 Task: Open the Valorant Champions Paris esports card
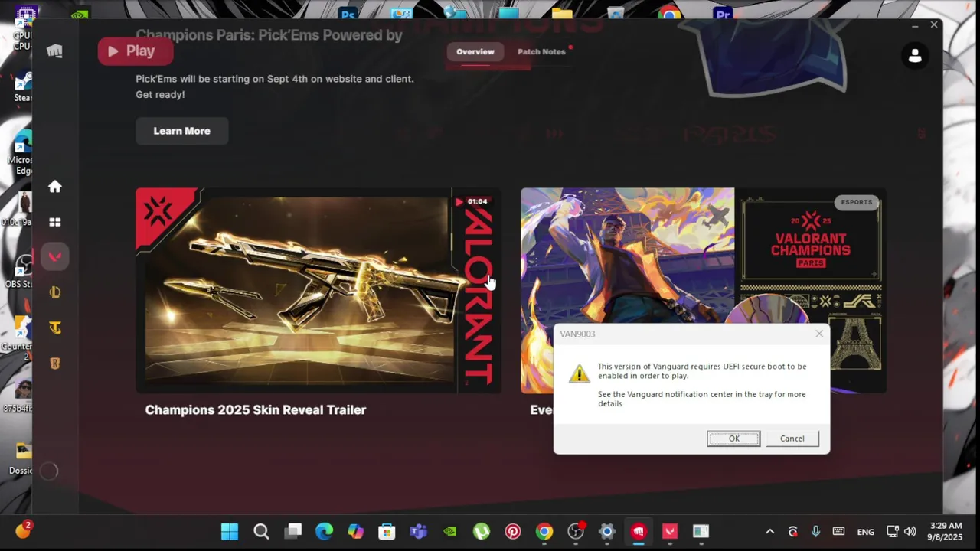[x=704, y=291]
